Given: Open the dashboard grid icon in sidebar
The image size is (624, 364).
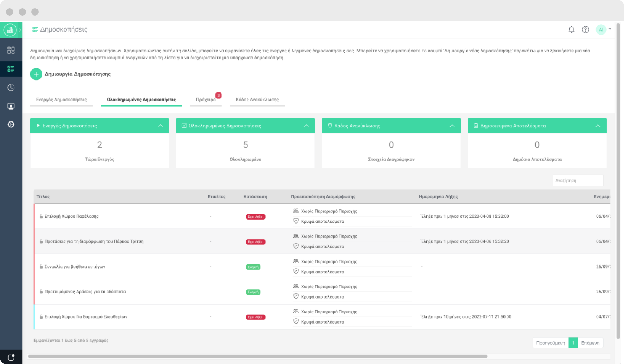Looking at the screenshot, I should (11, 50).
